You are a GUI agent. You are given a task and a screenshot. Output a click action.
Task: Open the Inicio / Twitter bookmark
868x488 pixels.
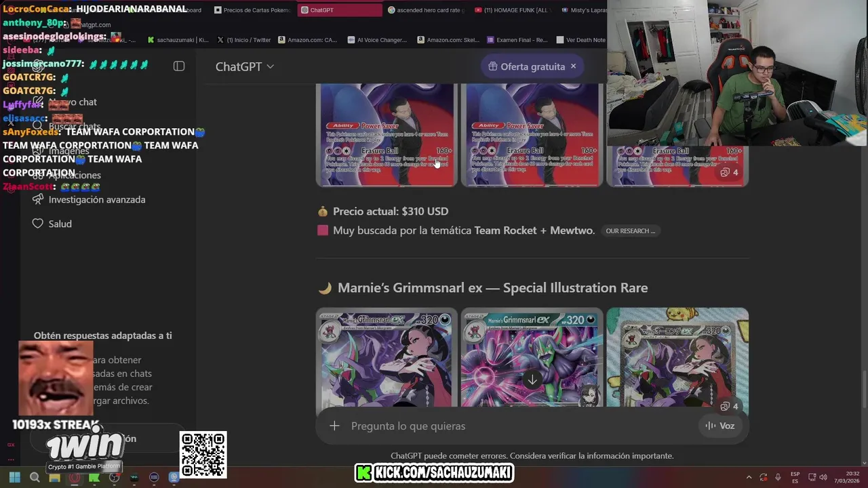243,40
